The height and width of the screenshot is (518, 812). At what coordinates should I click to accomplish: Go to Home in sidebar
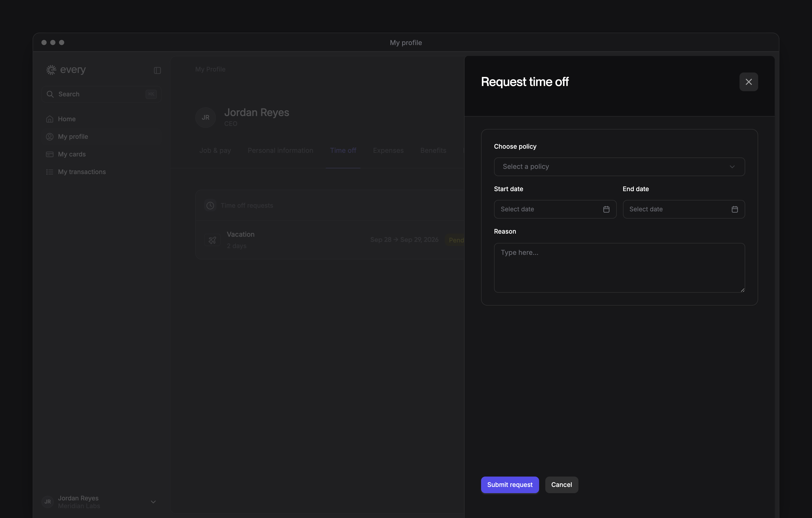[x=101, y=119]
